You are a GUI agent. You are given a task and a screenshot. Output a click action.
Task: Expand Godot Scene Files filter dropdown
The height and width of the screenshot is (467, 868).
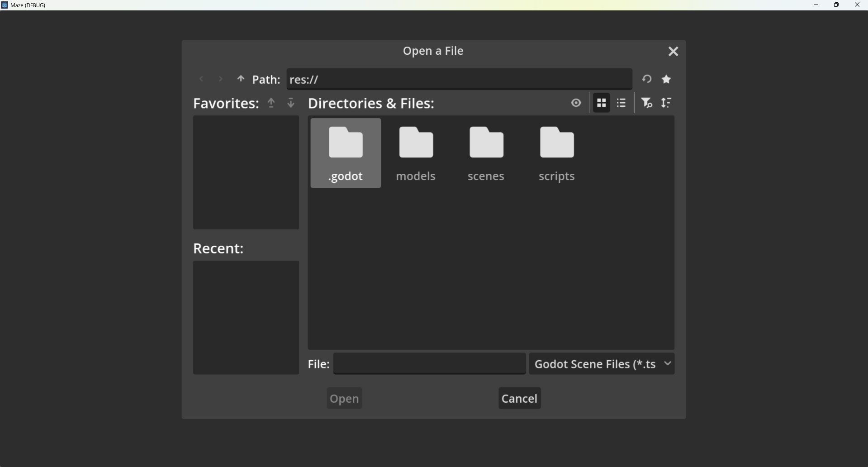point(602,364)
